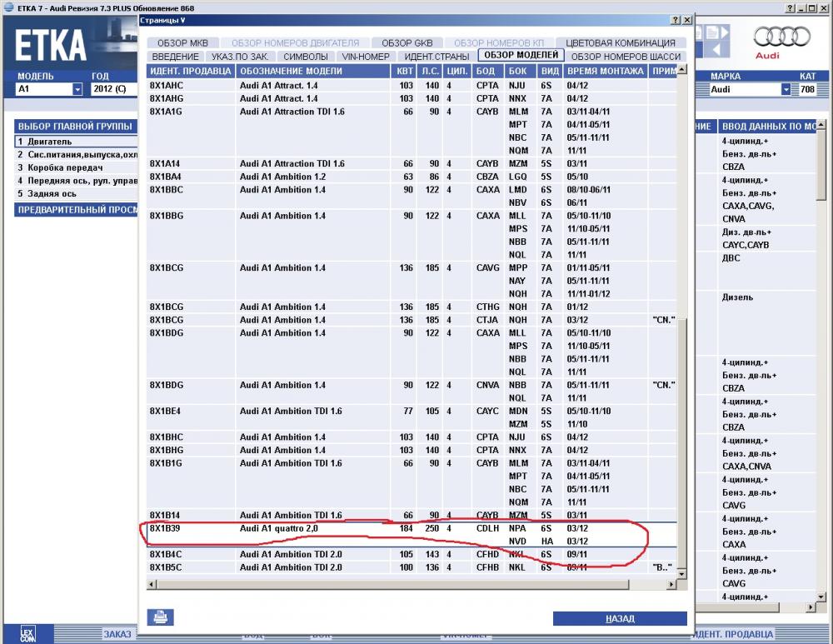The height and width of the screenshot is (644, 833).
Task: Open the СИМВОЛЫ tab
Action: point(306,57)
